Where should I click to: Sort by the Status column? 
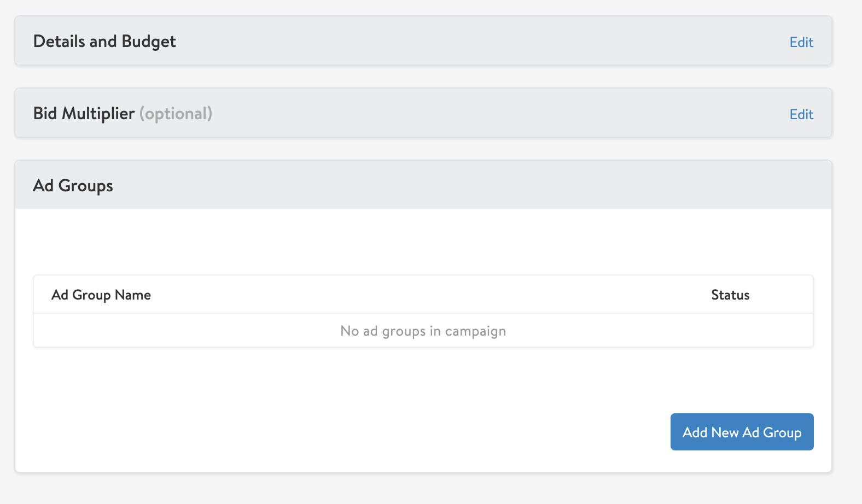pyautogui.click(x=730, y=295)
